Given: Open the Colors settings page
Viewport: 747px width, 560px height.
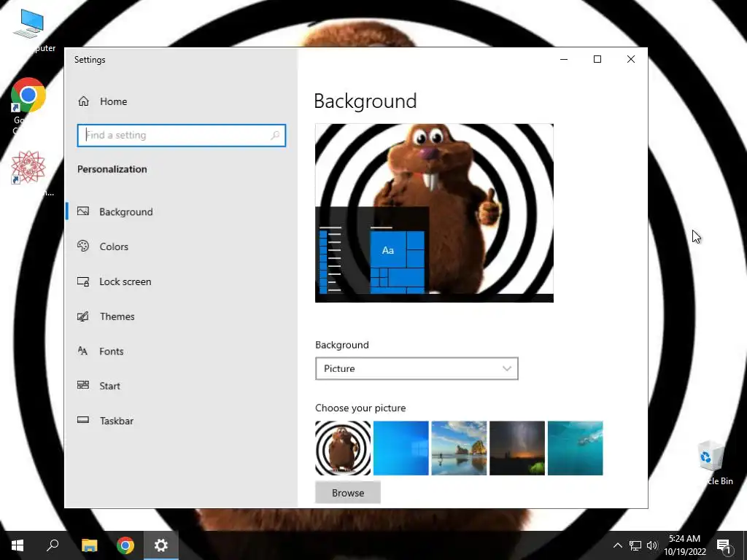Looking at the screenshot, I should click(x=114, y=246).
